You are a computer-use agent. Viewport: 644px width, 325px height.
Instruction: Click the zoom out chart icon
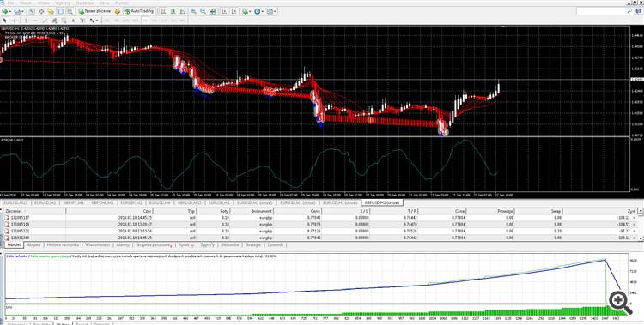tap(203, 11)
